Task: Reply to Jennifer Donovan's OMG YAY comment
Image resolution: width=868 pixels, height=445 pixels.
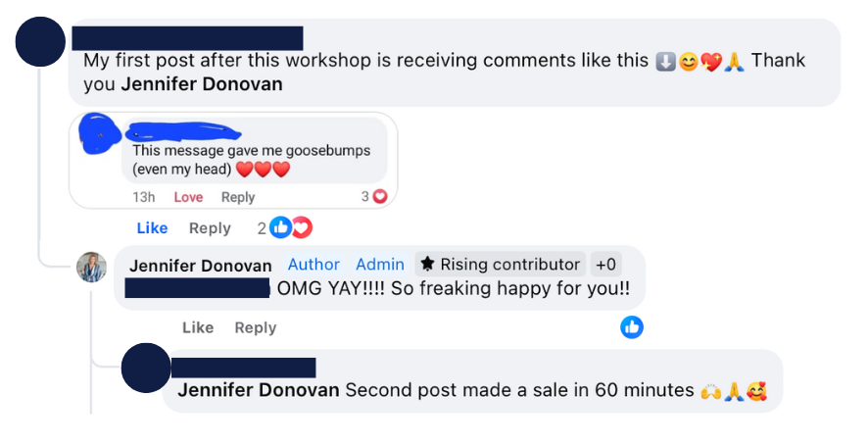Action: (255, 328)
